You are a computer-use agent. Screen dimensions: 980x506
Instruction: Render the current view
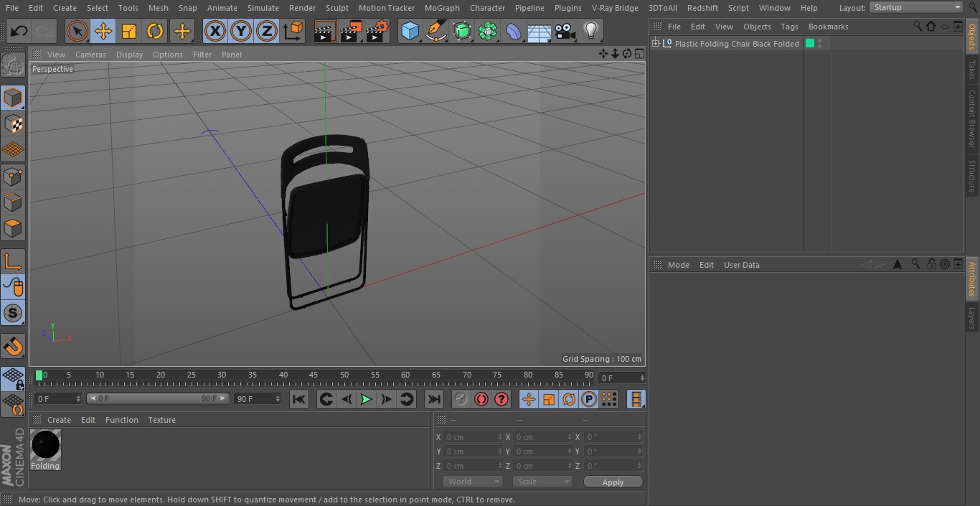(x=325, y=32)
